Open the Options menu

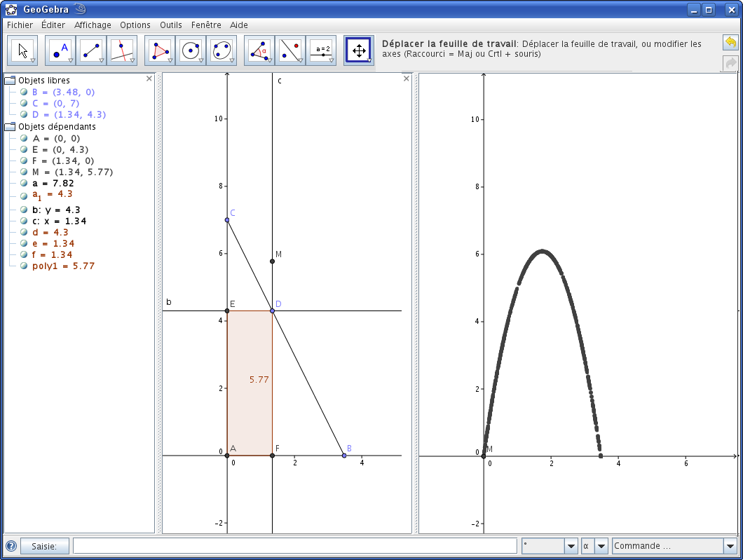pyautogui.click(x=135, y=25)
